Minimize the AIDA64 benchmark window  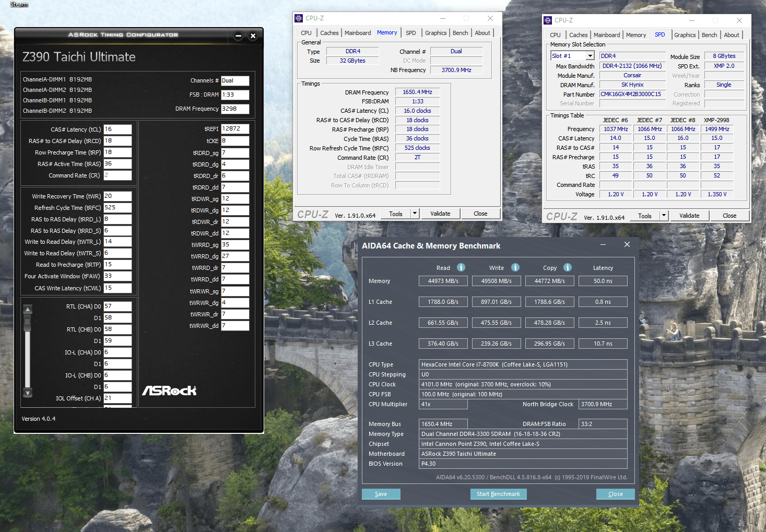coord(603,245)
